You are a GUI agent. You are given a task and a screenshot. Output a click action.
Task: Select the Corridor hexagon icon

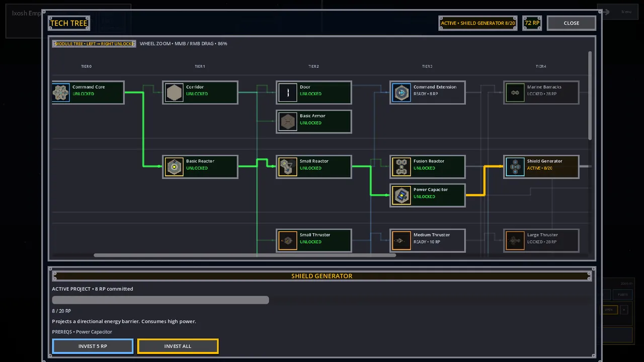point(174,93)
